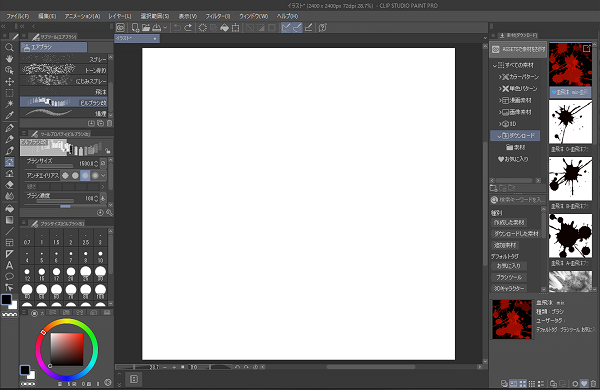
Task: Open the 選択範囲(S) menu
Action: (155, 16)
